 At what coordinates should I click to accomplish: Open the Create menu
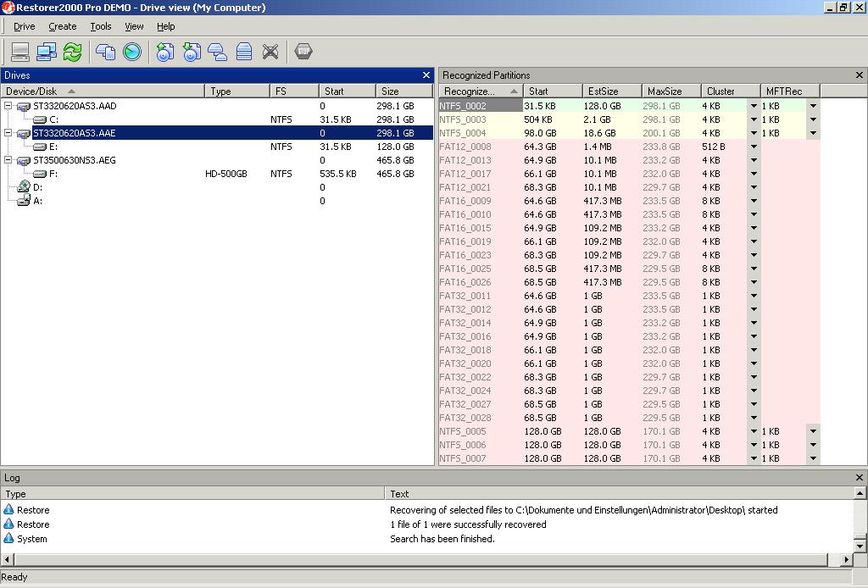click(x=63, y=26)
